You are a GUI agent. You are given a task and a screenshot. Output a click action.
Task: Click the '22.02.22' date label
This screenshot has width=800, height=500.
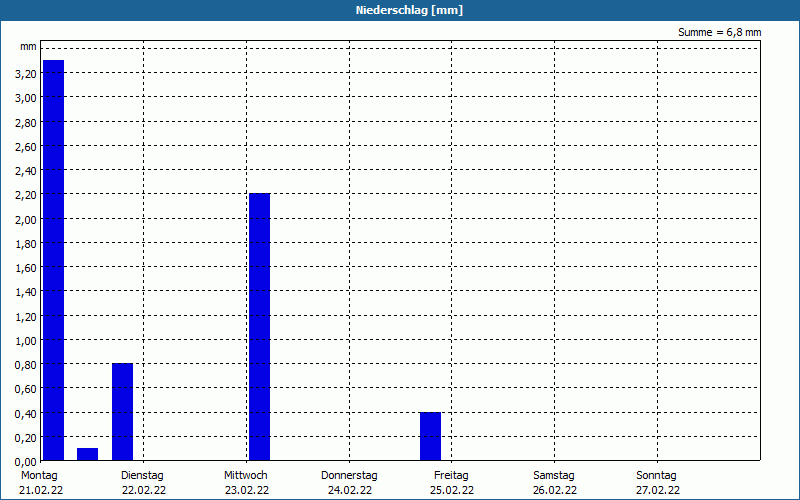point(144,491)
